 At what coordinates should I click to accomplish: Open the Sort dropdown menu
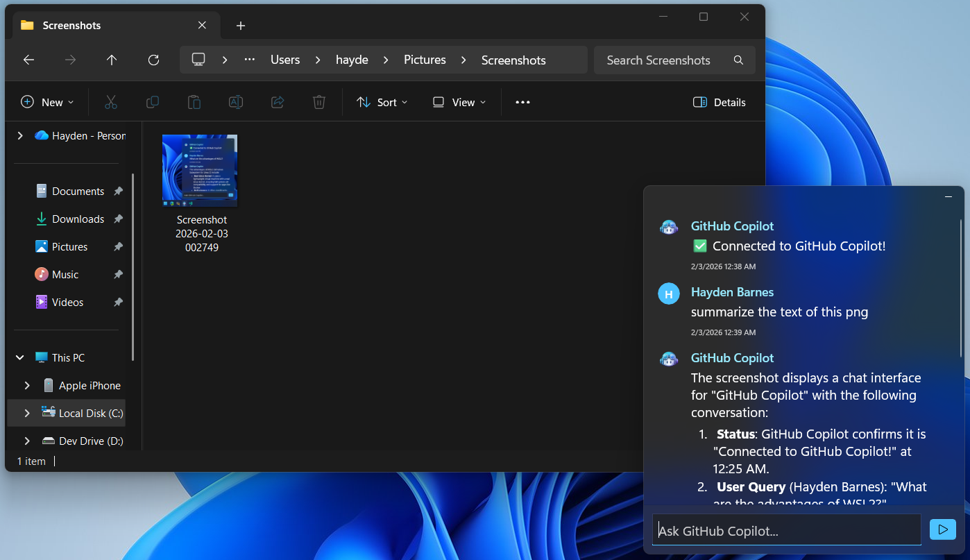(381, 102)
